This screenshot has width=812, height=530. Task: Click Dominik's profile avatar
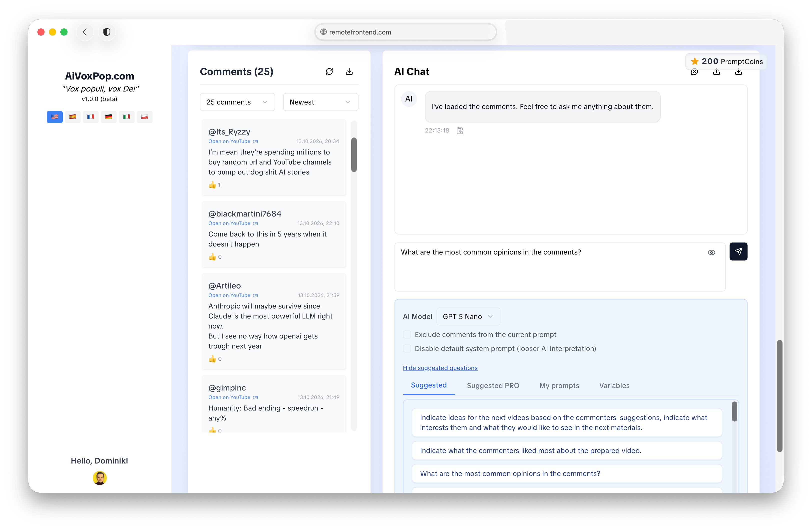[x=100, y=478]
